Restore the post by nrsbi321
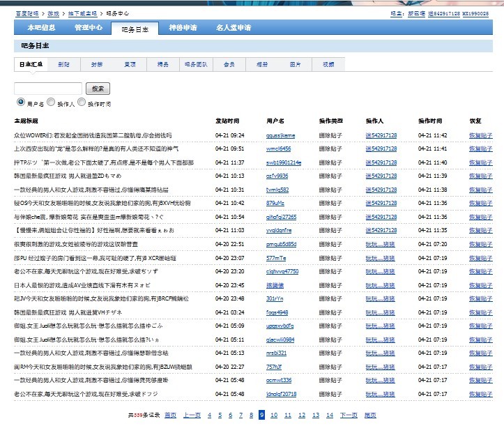 click(480, 353)
